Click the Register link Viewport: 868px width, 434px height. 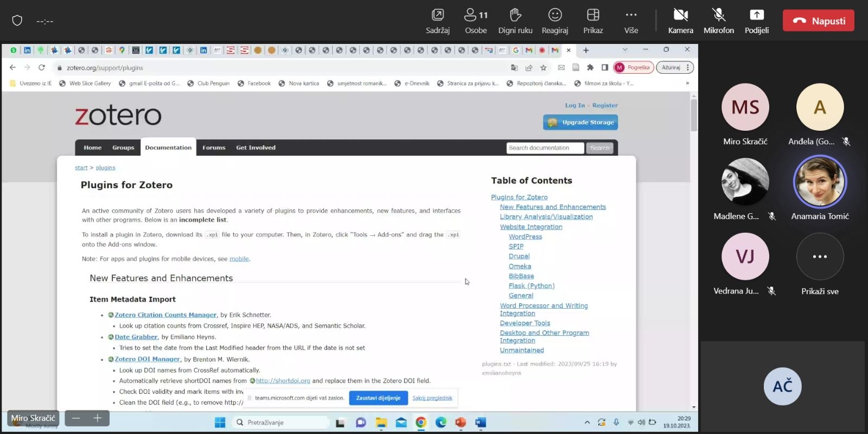click(605, 105)
